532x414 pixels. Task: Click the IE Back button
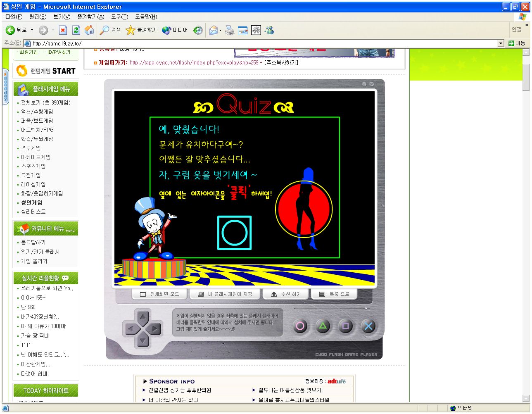pos(16,30)
